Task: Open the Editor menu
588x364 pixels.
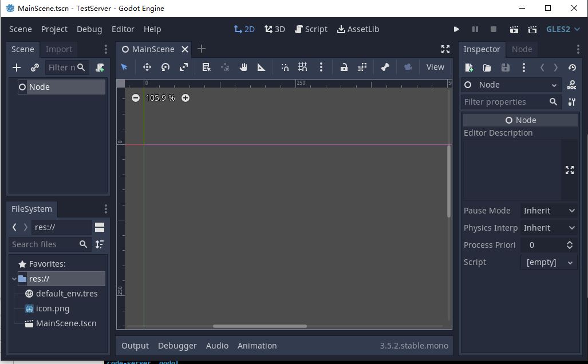Action: coord(123,29)
